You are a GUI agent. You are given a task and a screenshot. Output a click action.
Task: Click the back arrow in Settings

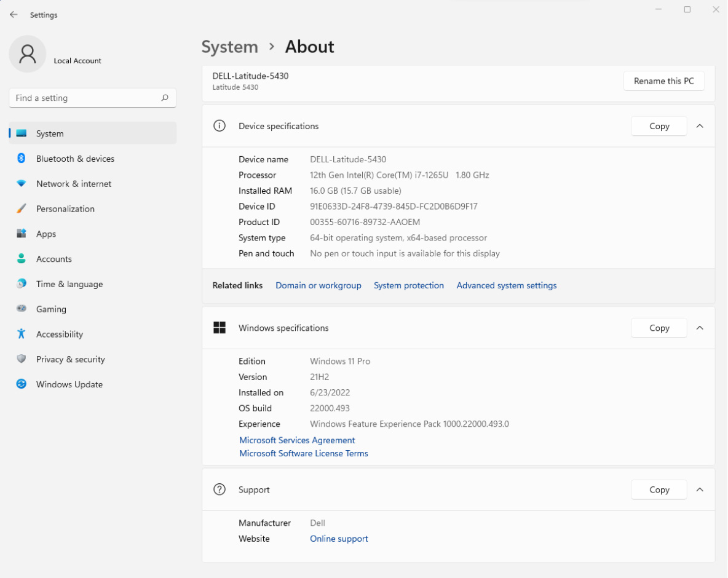pos(14,15)
